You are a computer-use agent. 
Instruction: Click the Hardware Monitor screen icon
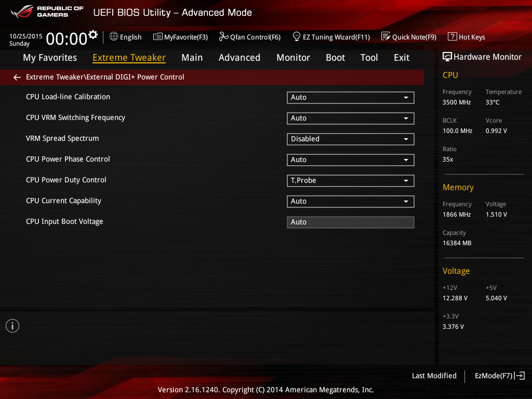pos(447,57)
